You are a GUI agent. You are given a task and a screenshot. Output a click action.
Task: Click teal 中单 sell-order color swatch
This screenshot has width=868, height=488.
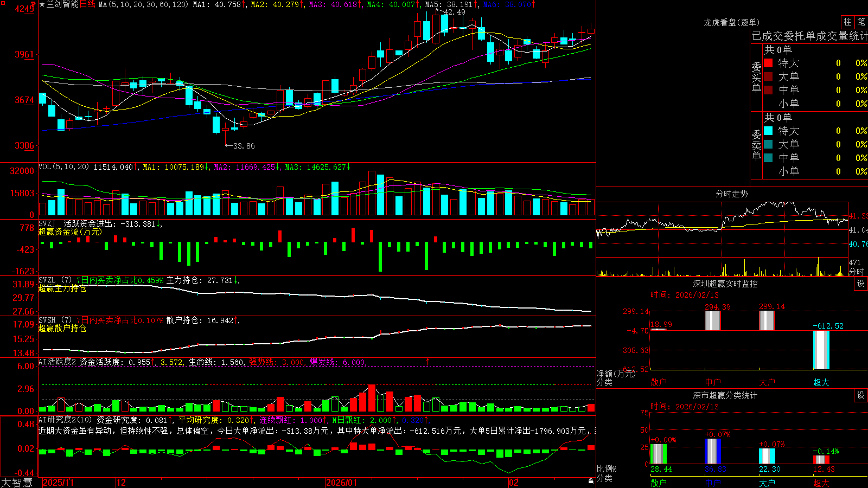click(x=768, y=158)
